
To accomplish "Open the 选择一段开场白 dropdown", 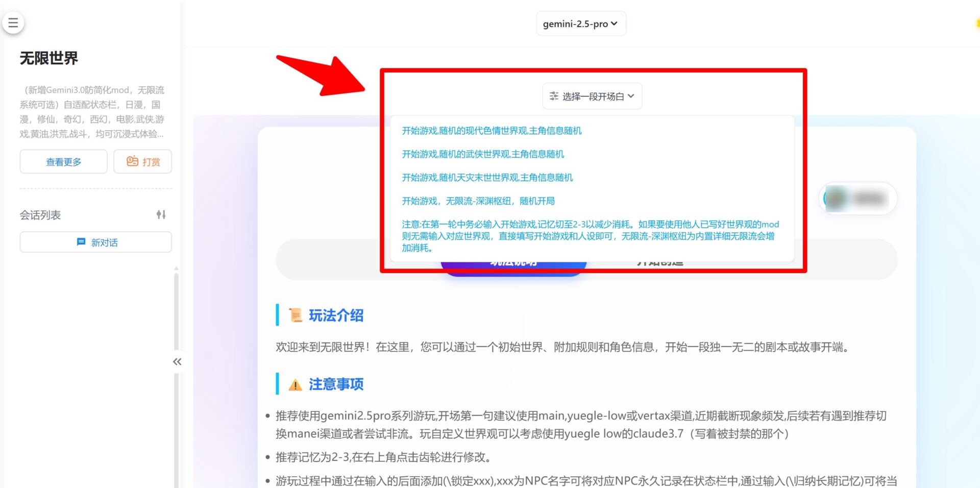I will point(592,95).
